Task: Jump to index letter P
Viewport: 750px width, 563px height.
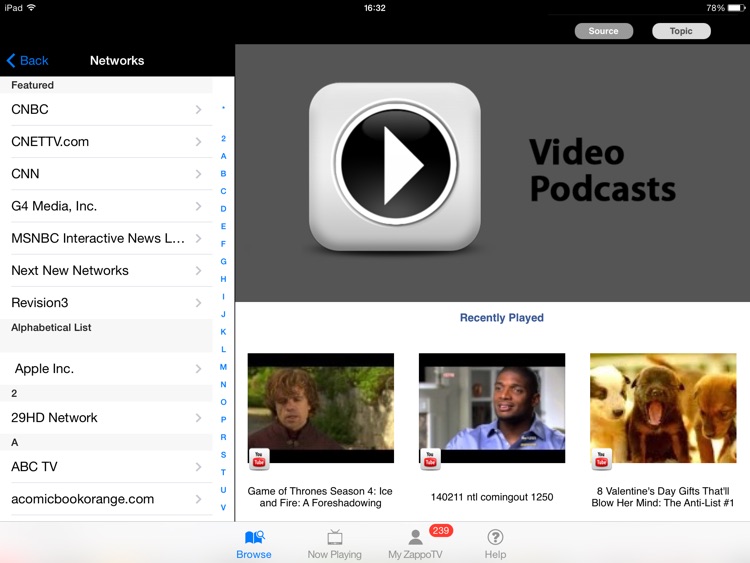Action: coord(223,420)
